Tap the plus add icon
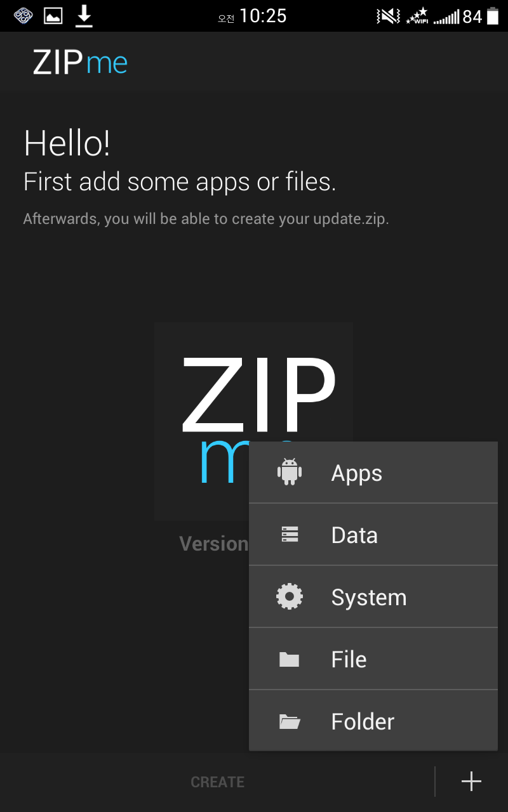This screenshot has width=508, height=812. (471, 782)
